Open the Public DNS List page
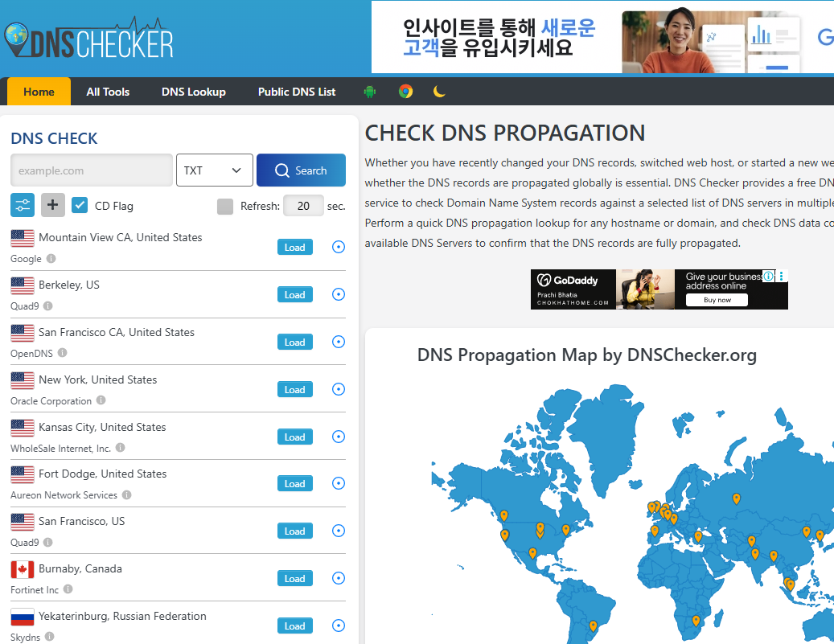This screenshot has width=834, height=644. pyautogui.click(x=297, y=92)
